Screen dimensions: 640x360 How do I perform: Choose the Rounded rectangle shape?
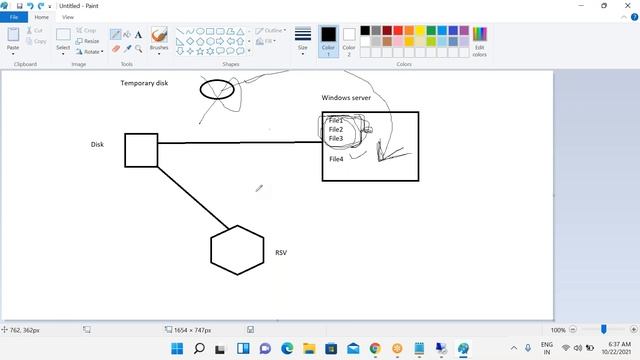tap(220, 31)
